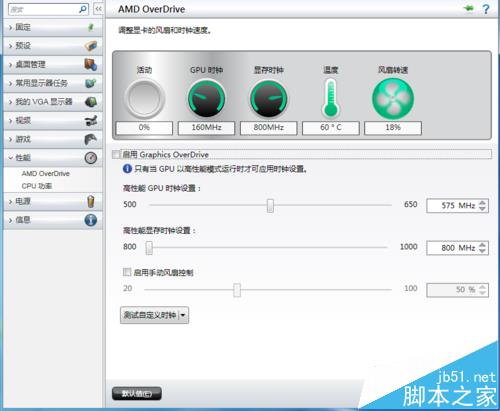500x411 pixels.
Task: Click the help question mark icon
Action: [486, 9]
